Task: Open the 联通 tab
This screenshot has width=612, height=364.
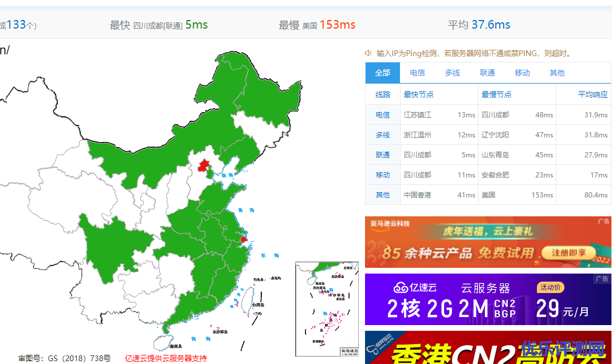Action: (487, 73)
